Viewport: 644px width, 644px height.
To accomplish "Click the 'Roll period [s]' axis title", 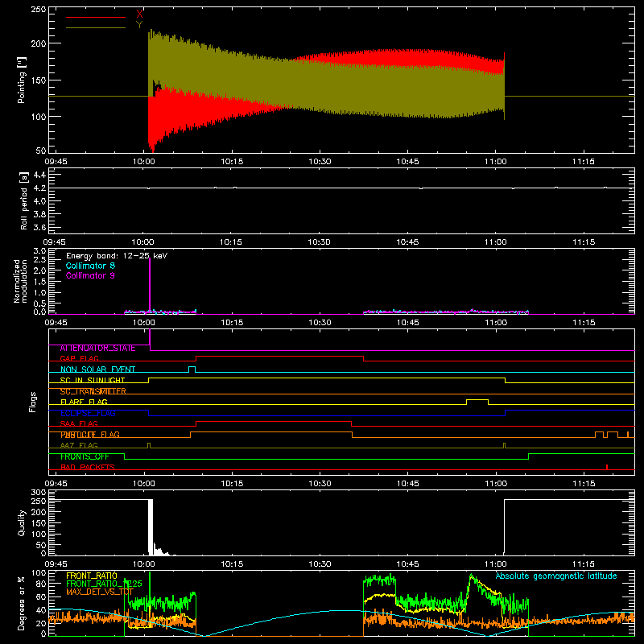I will click(24, 200).
